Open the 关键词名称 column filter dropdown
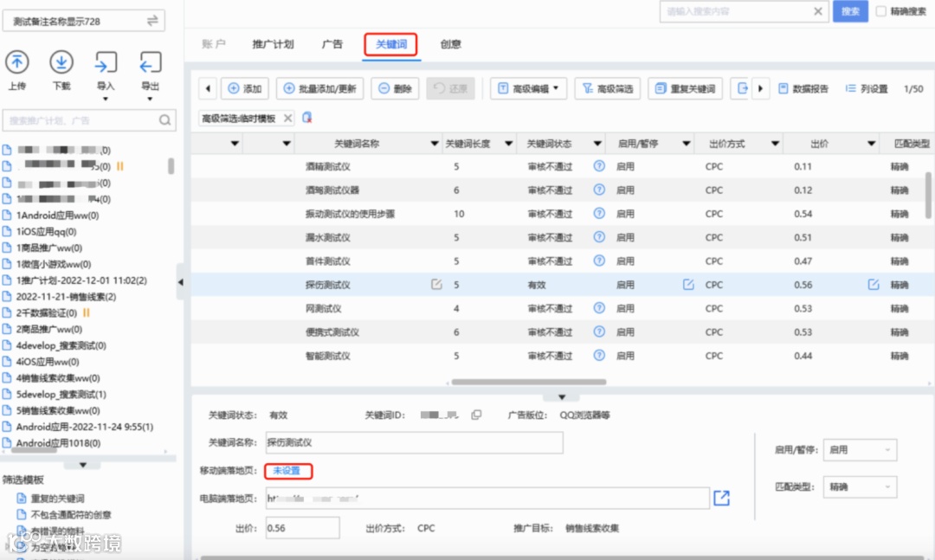The width and height of the screenshot is (935, 560). 435,144
